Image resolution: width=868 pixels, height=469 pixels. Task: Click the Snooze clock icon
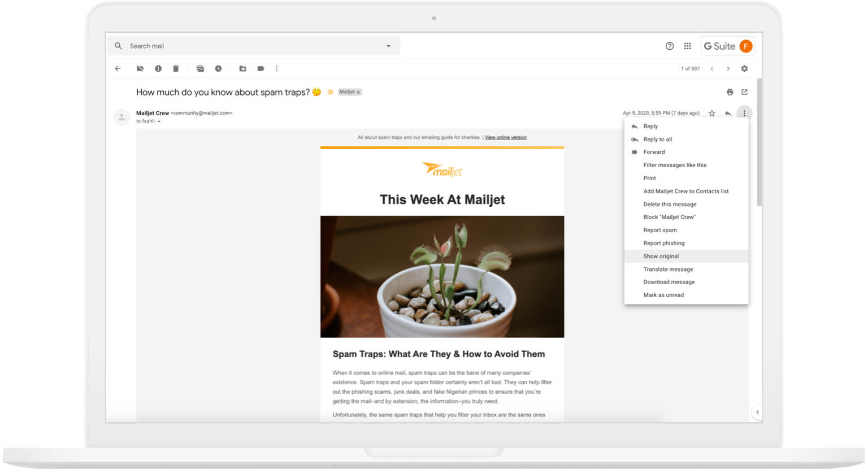point(218,68)
